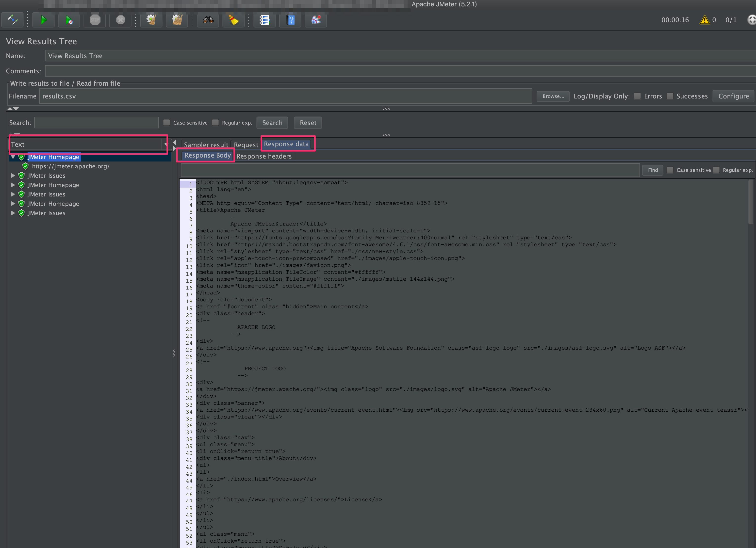Image resolution: width=756 pixels, height=548 pixels.
Task: Check the Errors log display checkbox
Action: tap(637, 96)
